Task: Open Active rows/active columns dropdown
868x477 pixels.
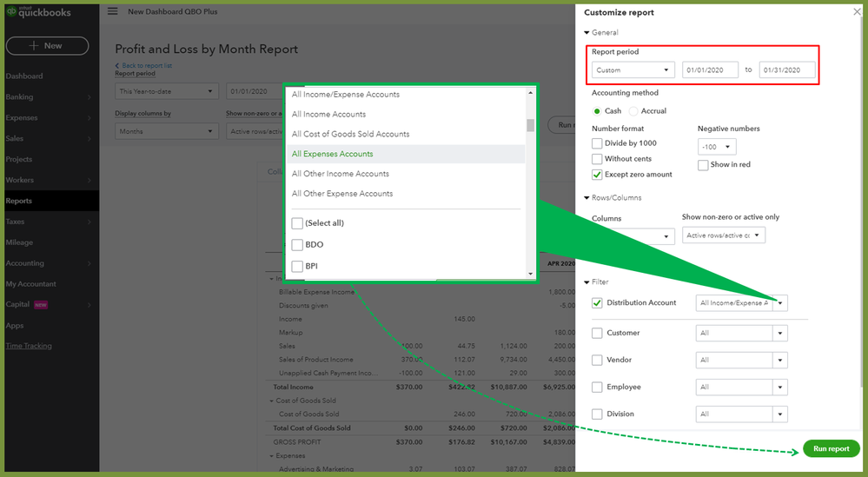Action: (724, 235)
